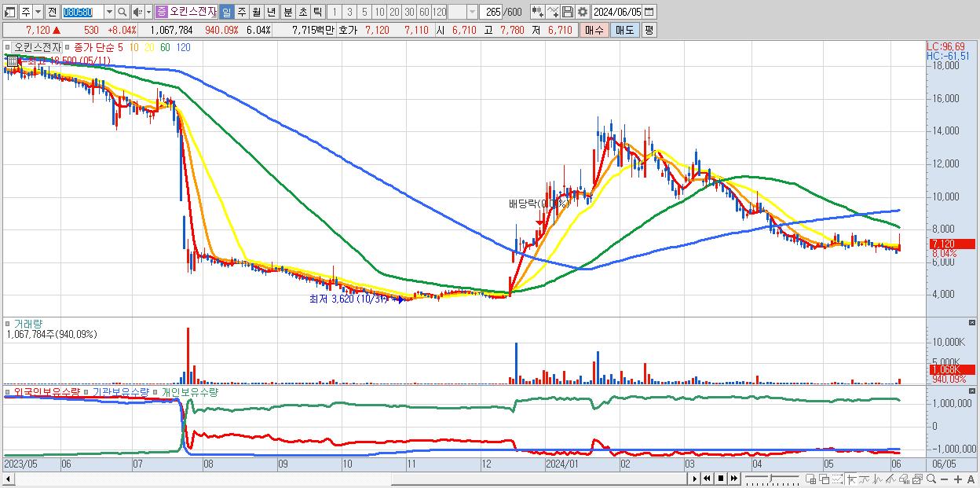This screenshot has height=488, width=980.
Task: Click the chart image capture icon
Action: point(918,479)
